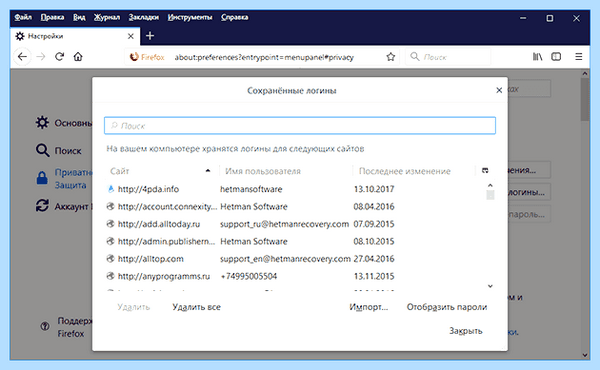Screen dimensions: 600x370
Task: Open the Справка menu
Action: click(235, 17)
